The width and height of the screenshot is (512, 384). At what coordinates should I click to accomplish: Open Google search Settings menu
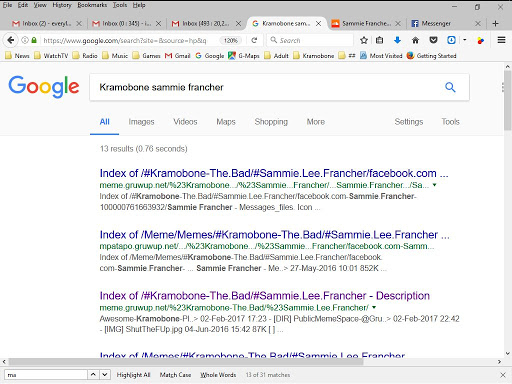coord(409,122)
